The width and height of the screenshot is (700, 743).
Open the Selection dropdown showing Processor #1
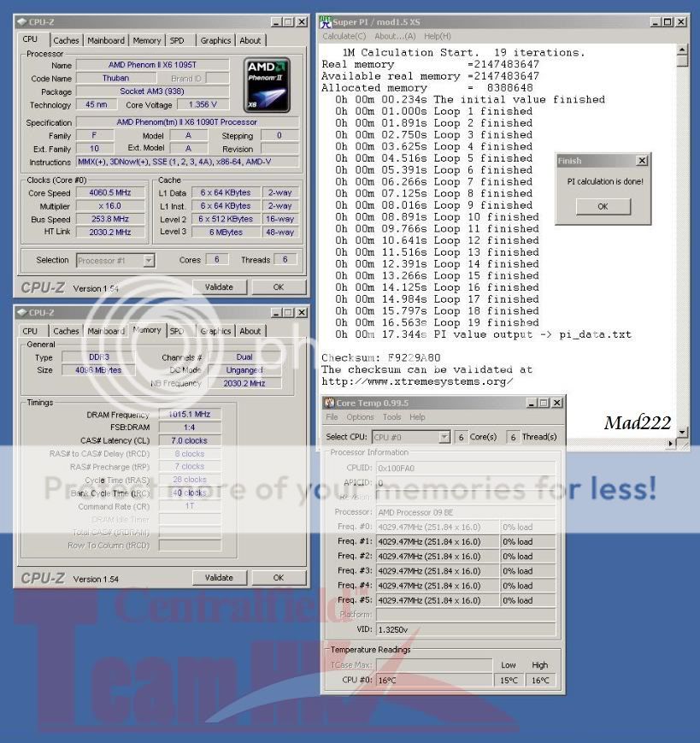(149, 260)
